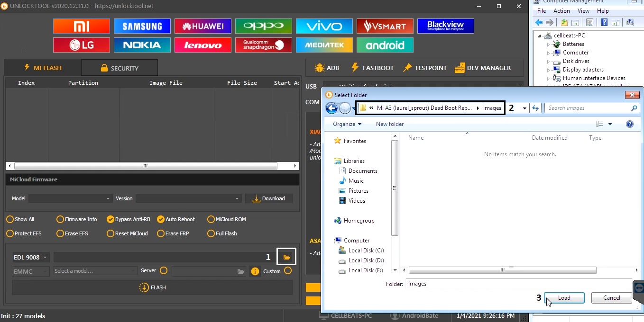Expand the Disk drives device node
The image size is (644, 322).
549,61
